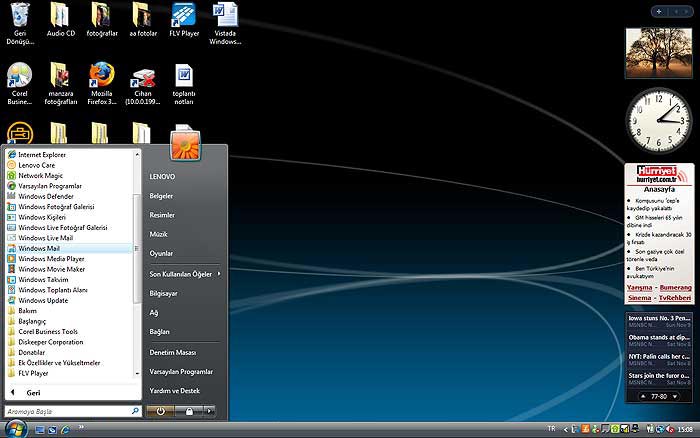This screenshot has height=438, width=700.
Task: Click the search magnifier icon
Action: click(x=135, y=411)
